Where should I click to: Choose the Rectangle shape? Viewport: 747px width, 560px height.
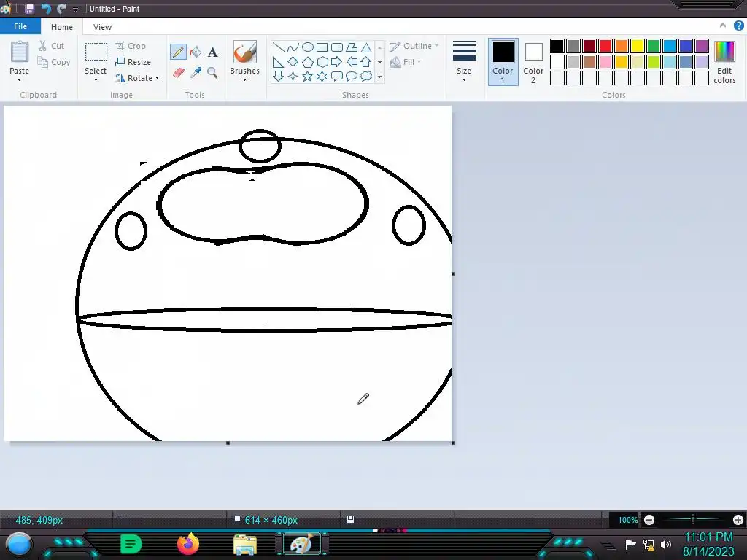[322, 47]
